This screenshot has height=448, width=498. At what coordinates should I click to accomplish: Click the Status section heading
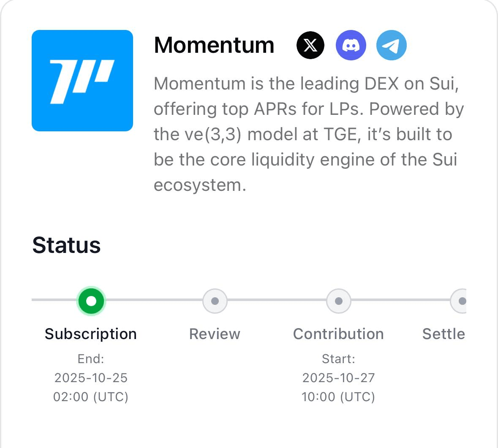[66, 245]
